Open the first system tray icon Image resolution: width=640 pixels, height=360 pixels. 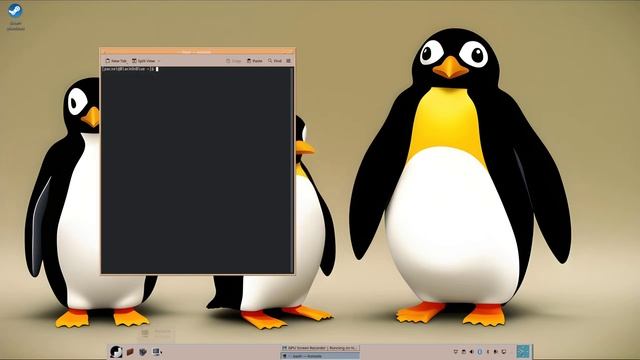456,351
